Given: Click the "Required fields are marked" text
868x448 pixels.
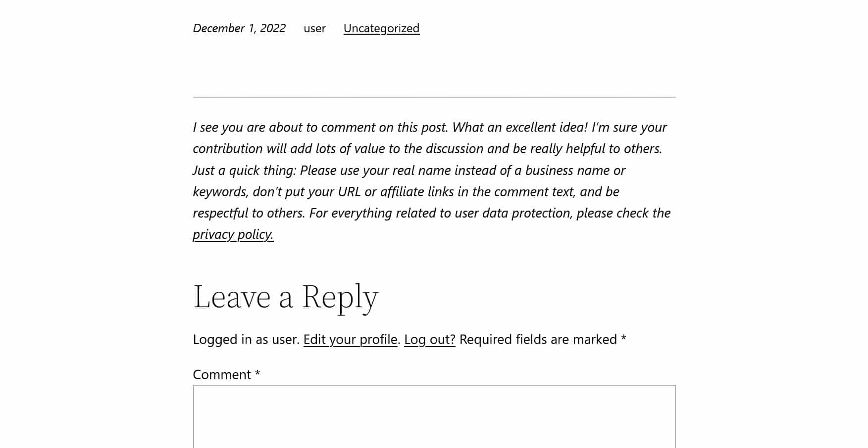Looking at the screenshot, I should [x=538, y=339].
